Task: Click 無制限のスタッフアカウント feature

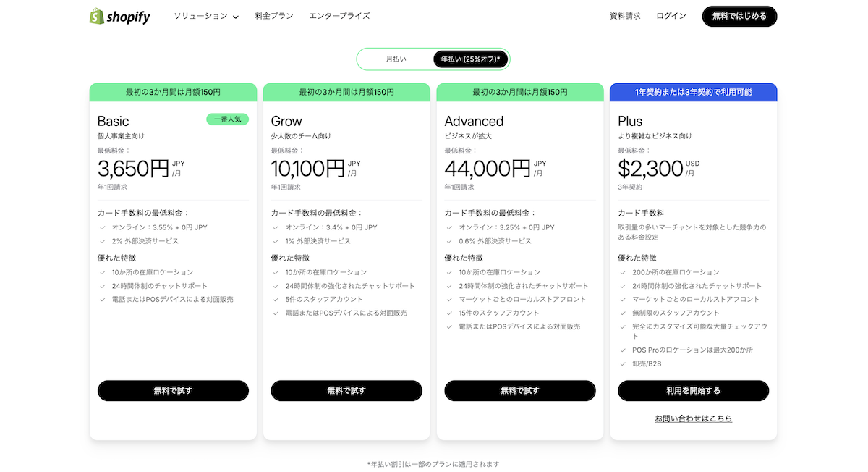Action: (x=676, y=313)
